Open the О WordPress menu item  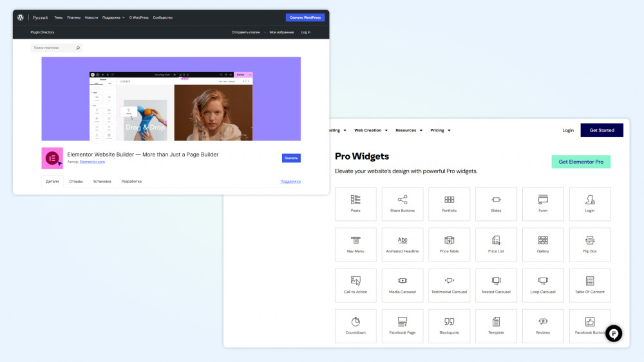click(139, 17)
